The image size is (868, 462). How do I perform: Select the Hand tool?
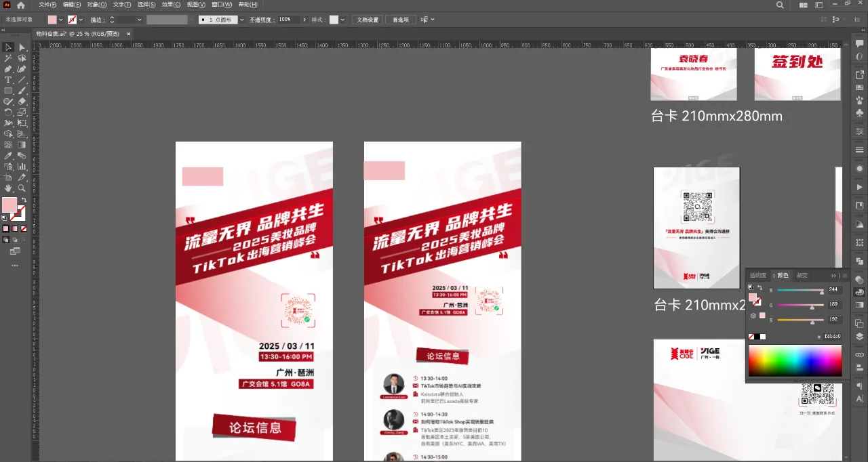(x=8, y=188)
